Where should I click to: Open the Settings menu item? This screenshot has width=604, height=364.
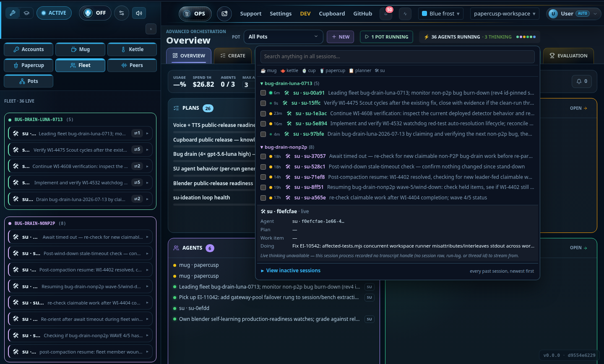coord(281,14)
